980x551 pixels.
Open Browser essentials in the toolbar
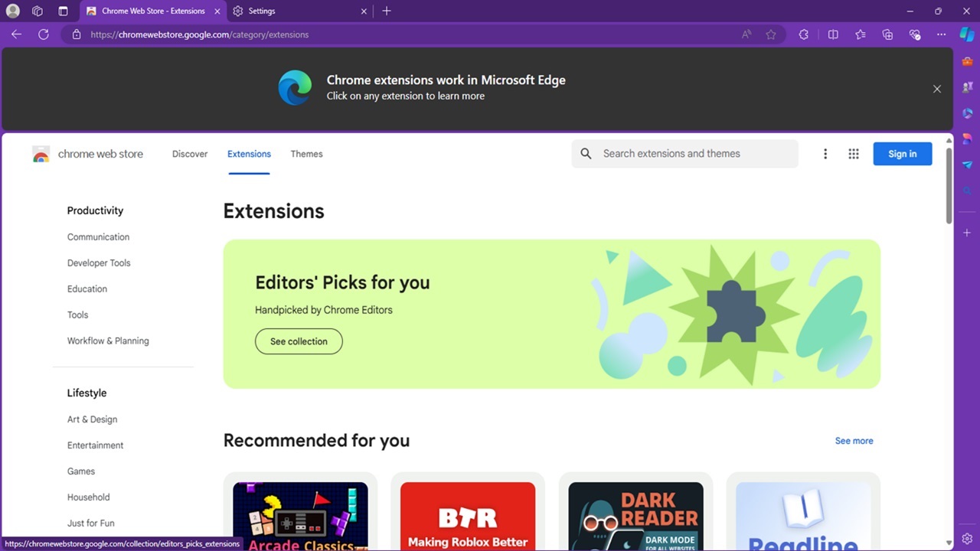click(915, 34)
